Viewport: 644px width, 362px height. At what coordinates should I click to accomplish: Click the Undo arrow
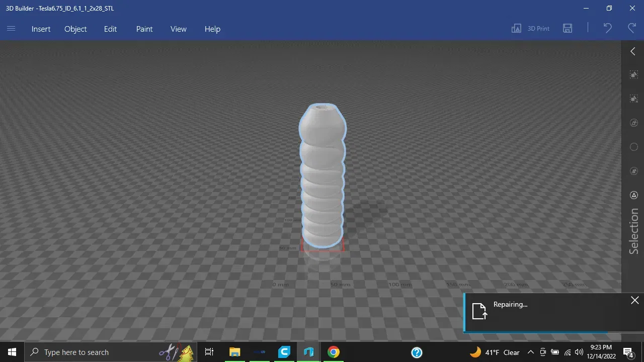608,29
